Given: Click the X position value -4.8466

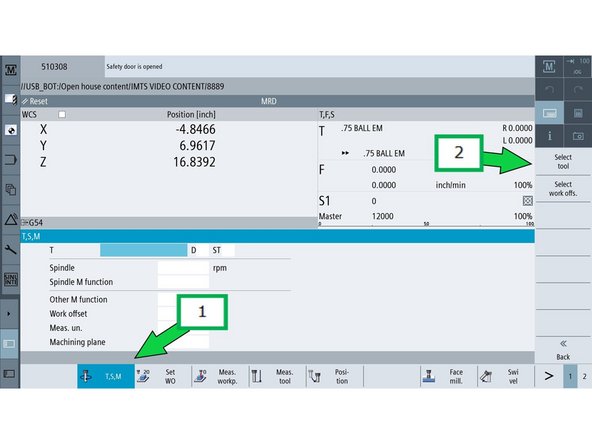Looking at the screenshot, I should click(x=195, y=130).
